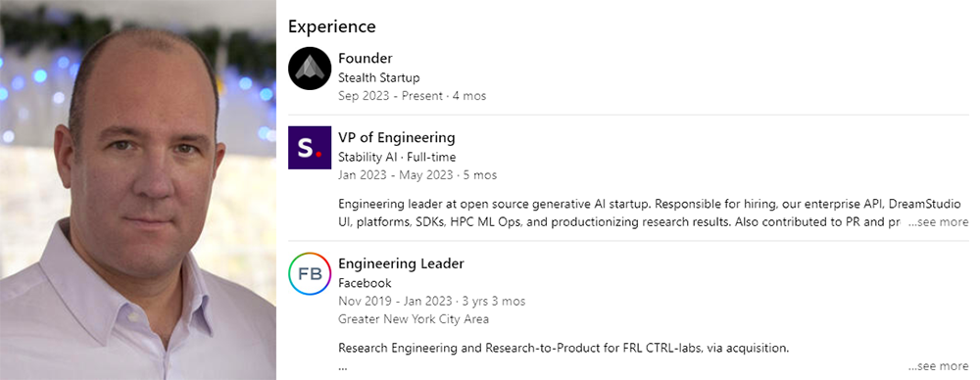Open the Engineering Leader position title
This screenshot has width=980, height=380.
401,263
